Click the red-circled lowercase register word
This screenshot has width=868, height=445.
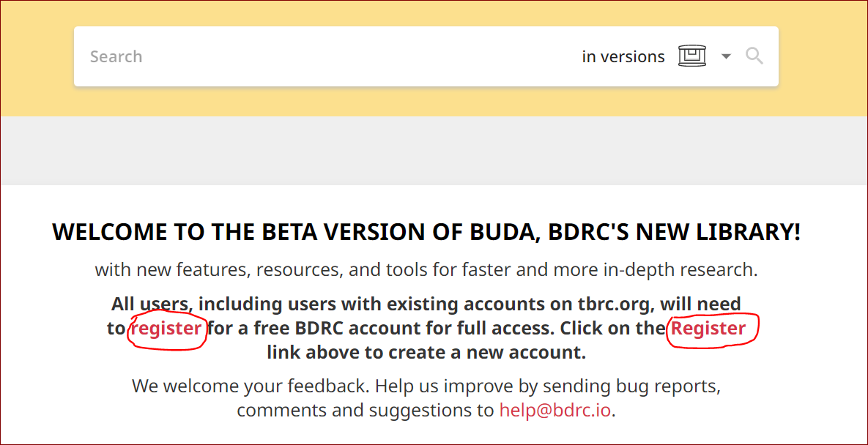[x=167, y=328]
